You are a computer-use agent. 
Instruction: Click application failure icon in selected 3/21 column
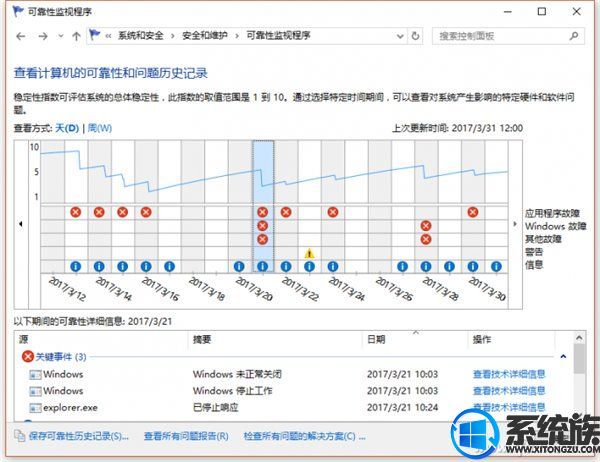pos(262,212)
